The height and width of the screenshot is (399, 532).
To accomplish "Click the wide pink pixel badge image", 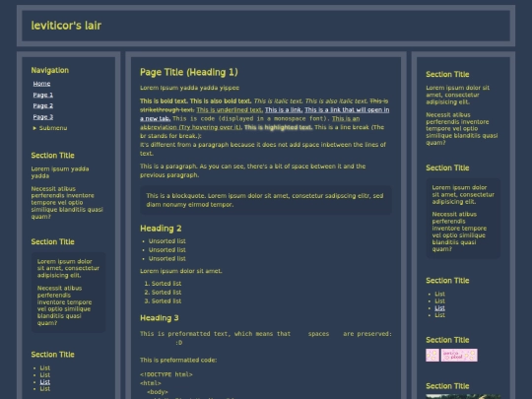I will 459,356.
